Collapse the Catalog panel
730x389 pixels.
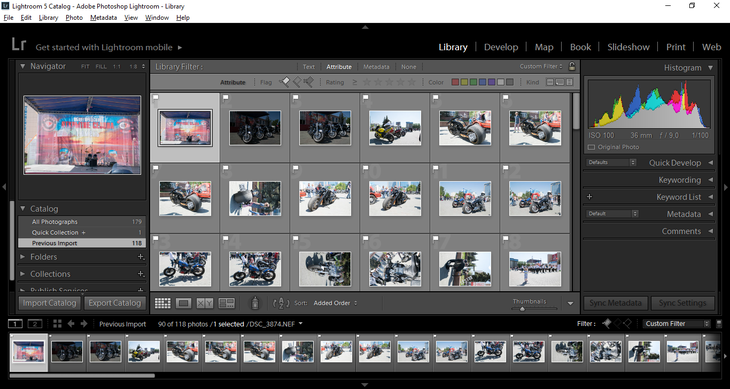coord(23,209)
